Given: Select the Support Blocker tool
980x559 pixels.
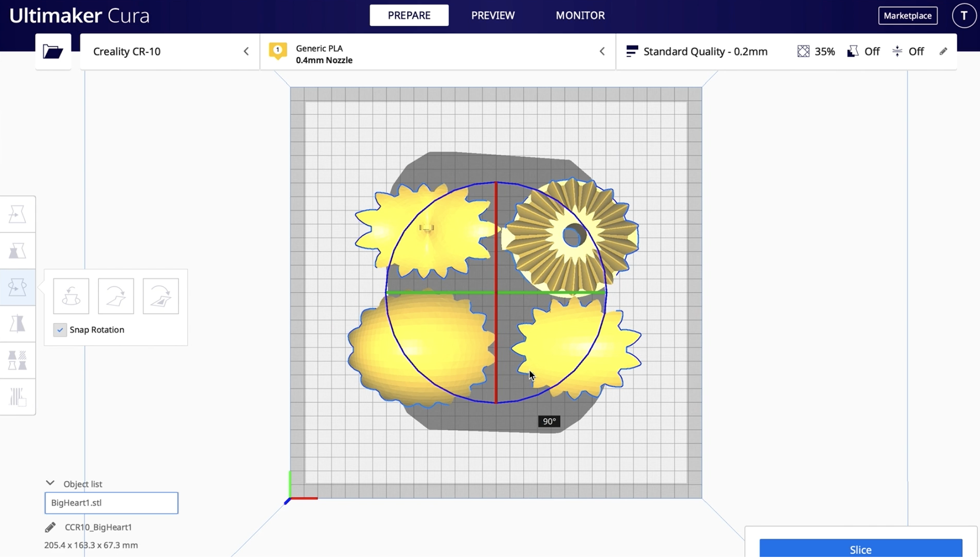Looking at the screenshot, I should [x=18, y=397].
